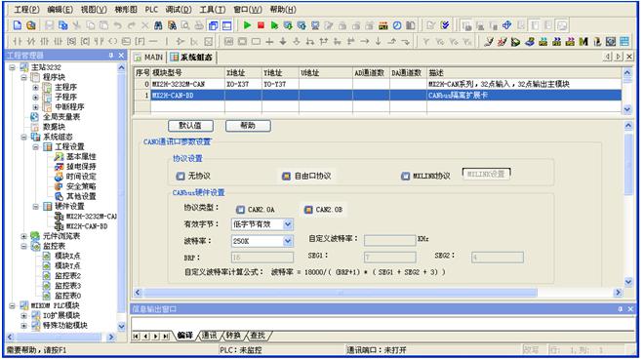Click the settings panel vertical scrollbar thumb
Screen dimensions: 644x360
(628, 164)
